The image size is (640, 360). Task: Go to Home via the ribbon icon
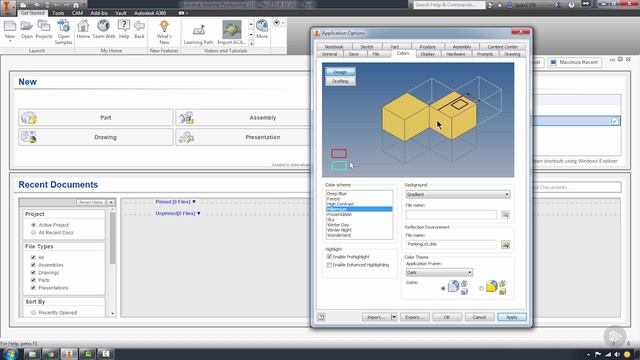(83, 27)
